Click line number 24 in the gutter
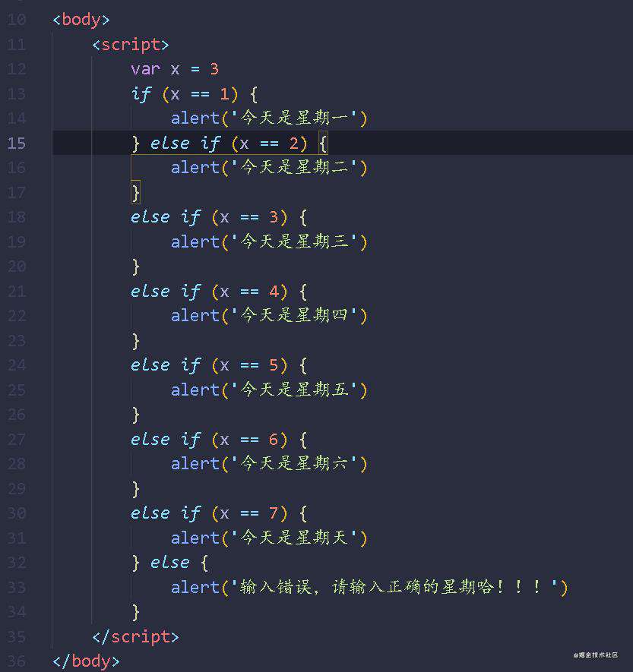Image resolution: width=633 pixels, height=672 pixels. pyautogui.click(x=17, y=365)
